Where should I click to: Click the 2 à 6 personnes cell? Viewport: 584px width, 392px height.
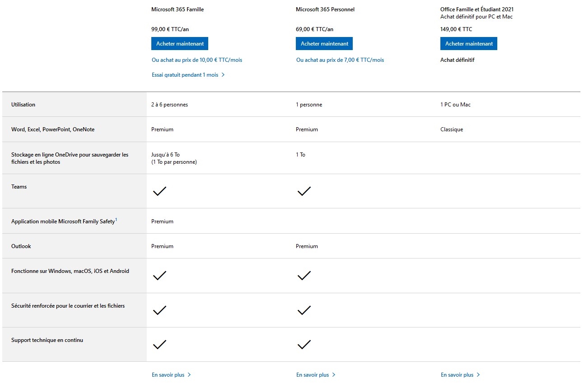(169, 105)
